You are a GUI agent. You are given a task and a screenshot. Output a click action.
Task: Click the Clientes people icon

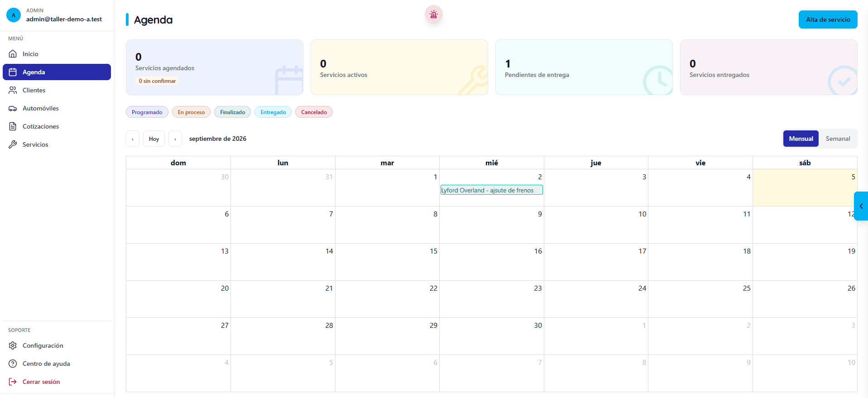[13, 90]
